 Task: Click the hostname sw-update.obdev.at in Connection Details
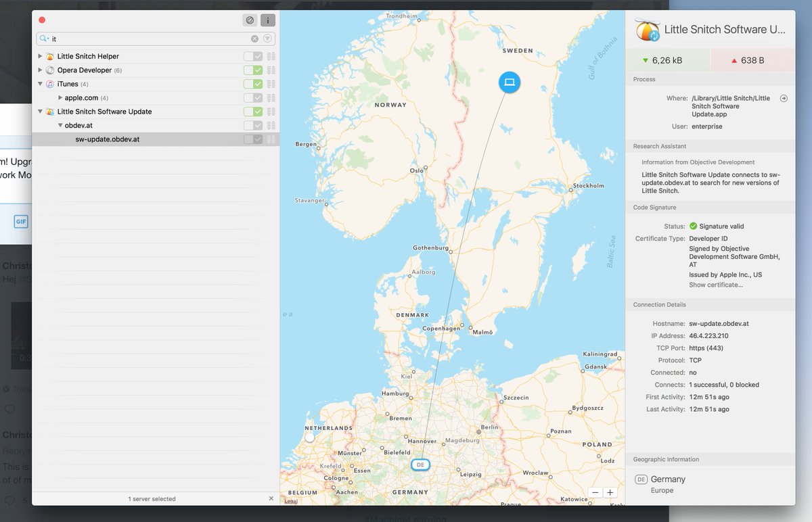(x=720, y=324)
